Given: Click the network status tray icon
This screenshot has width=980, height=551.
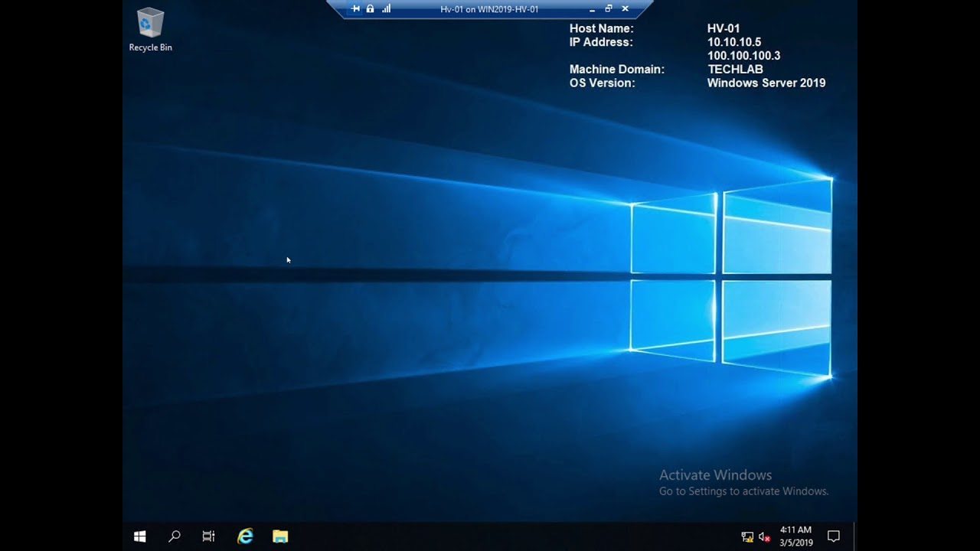Looking at the screenshot, I should pyautogui.click(x=747, y=537).
